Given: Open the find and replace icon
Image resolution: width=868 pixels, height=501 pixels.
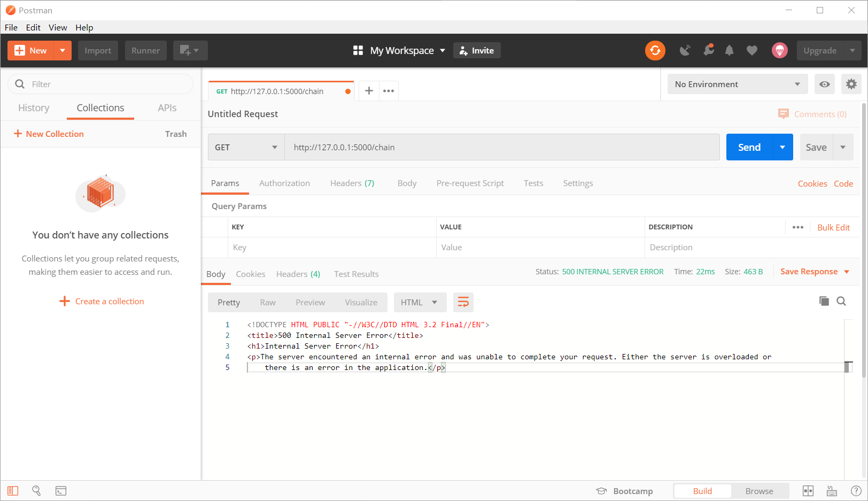Looking at the screenshot, I should click(x=36, y=491).
